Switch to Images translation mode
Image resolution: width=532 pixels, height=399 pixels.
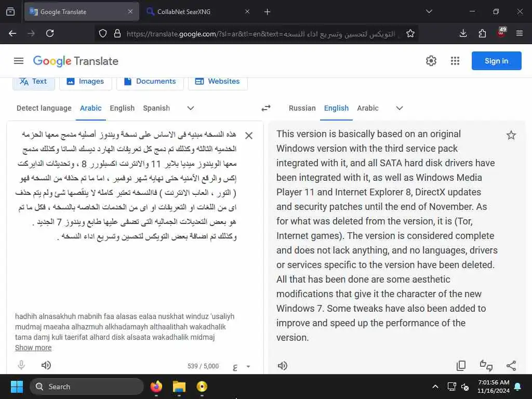click(x=86, y=82)
